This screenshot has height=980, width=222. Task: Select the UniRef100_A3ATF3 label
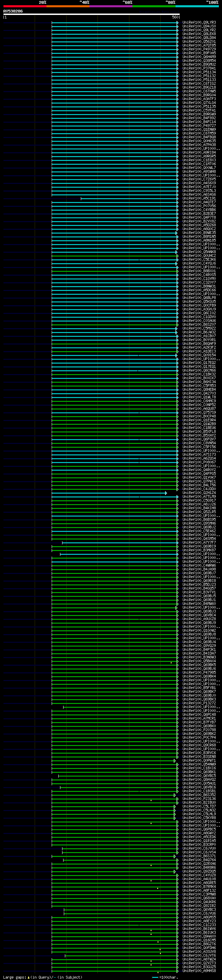pyautogui.click(x=199, y=99)
